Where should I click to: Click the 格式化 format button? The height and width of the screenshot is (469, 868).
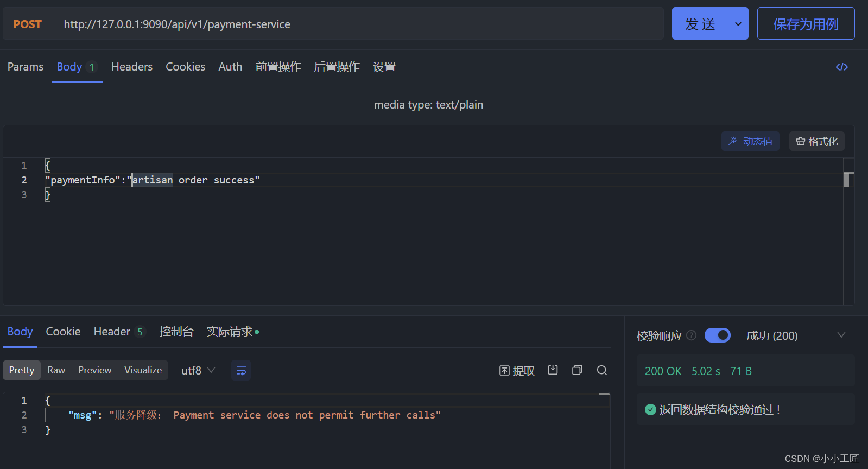816,141
